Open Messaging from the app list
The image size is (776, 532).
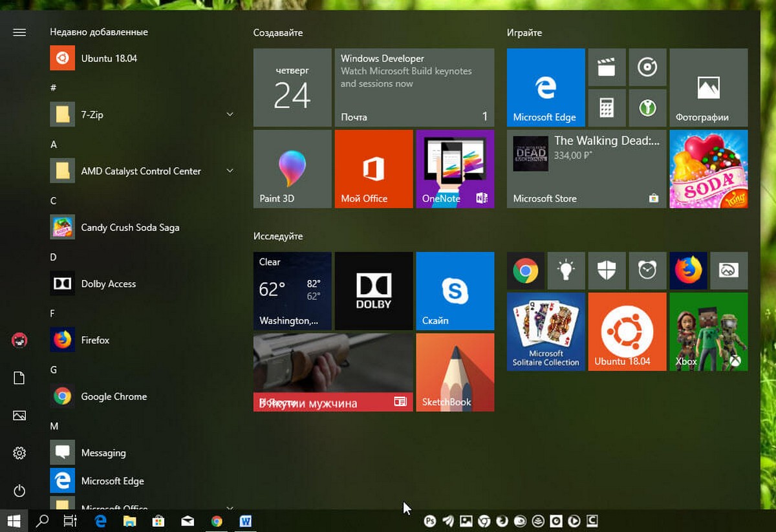point(142,452)
